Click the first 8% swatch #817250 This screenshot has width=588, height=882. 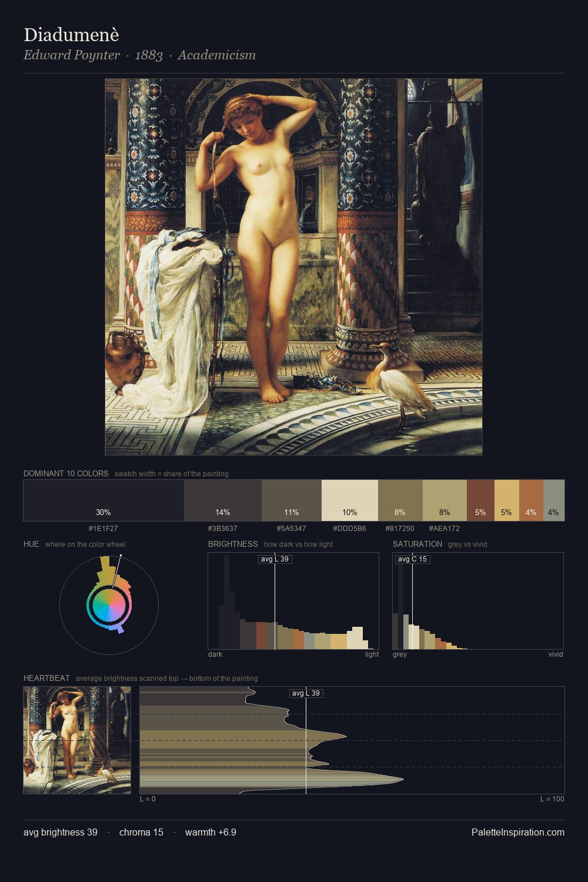(x=400, y=500)
